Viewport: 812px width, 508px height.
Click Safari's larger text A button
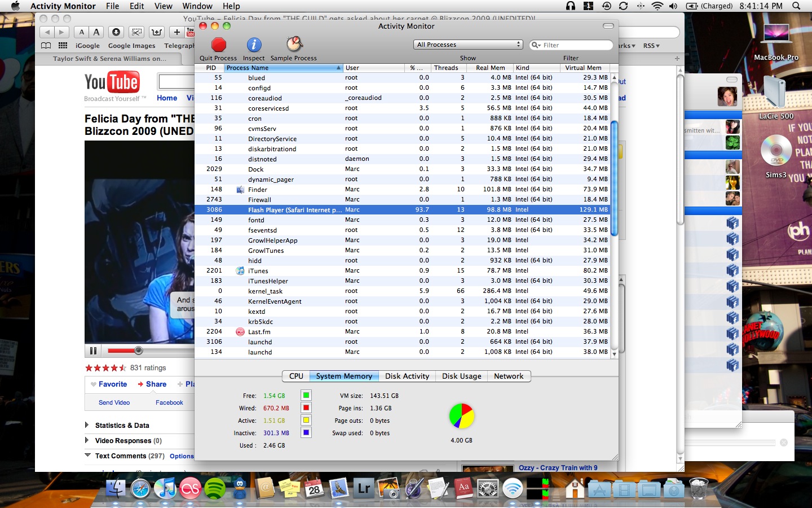pyautogui.click(x=96, y=32)
